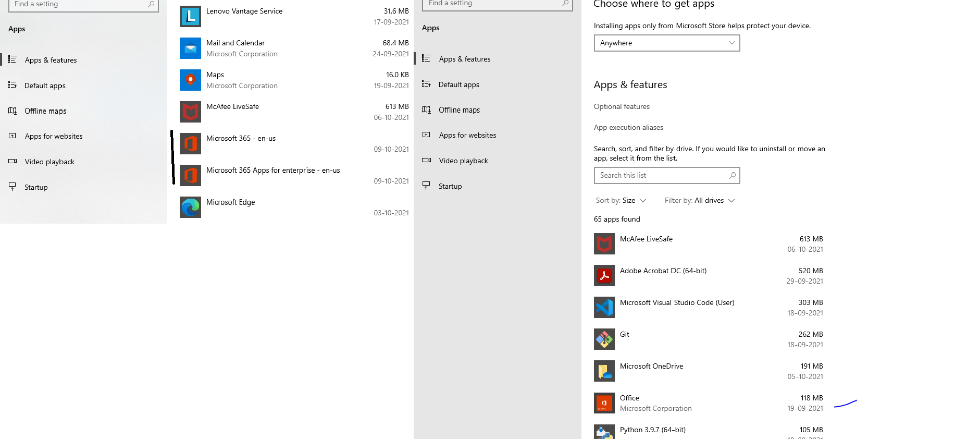Click the Maps app pin icon
Image resolution: width=980 pixels, height=439 pixels.
(190, 80)
